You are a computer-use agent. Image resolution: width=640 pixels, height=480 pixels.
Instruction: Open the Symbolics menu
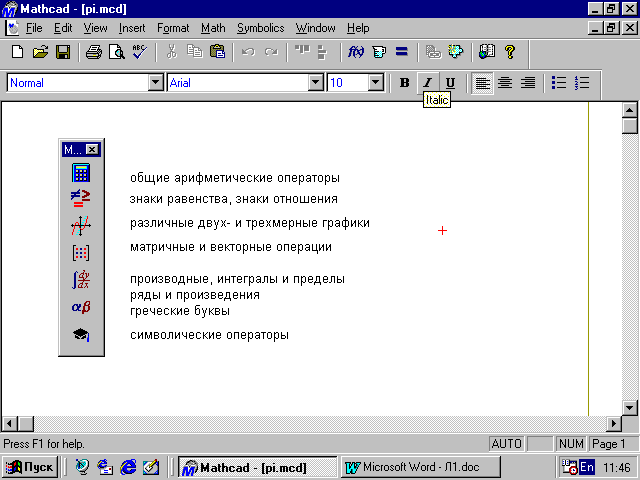pyautogui.click(x=260, y=28)
